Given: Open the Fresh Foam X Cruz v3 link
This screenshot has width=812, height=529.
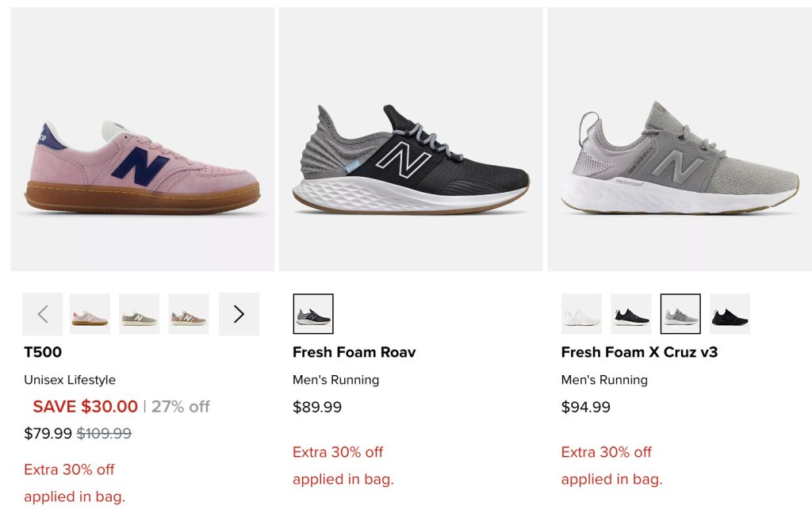Looking at the screenshot, I should click(640, 352).
